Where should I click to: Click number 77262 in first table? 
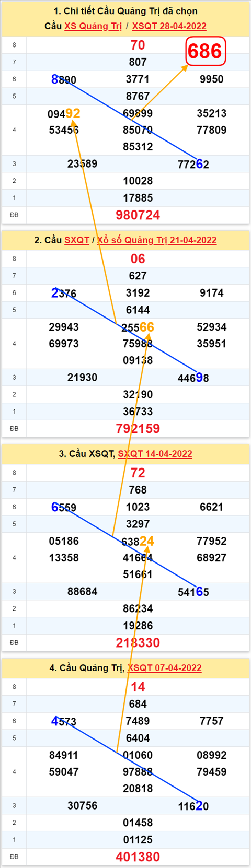(193, 165)
